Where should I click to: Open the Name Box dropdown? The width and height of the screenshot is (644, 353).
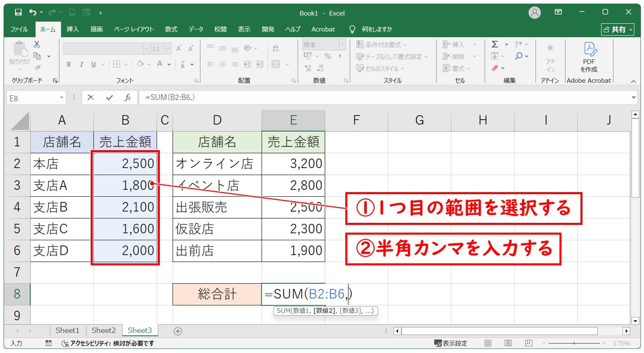coord(62,98)
